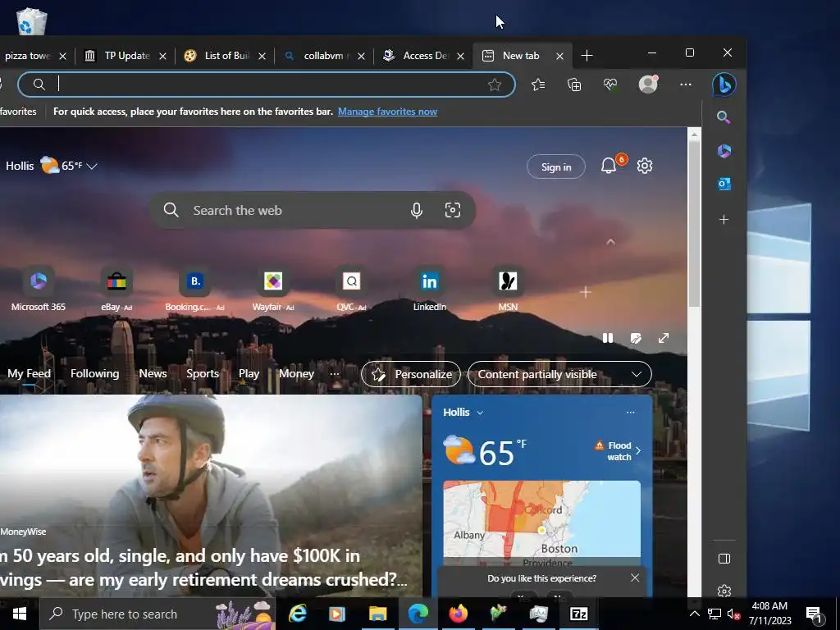Click the Manage favorites now link
This screenshot has height=630, width=840.
[x=387, y=112]
